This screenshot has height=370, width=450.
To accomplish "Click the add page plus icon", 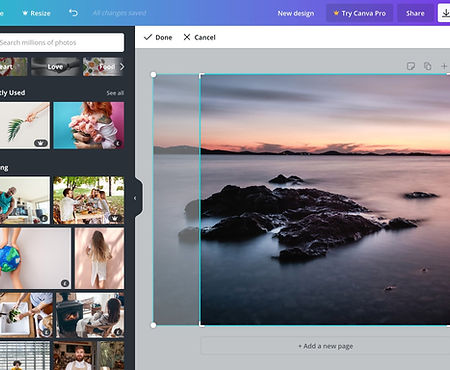I will pos(444,66).
